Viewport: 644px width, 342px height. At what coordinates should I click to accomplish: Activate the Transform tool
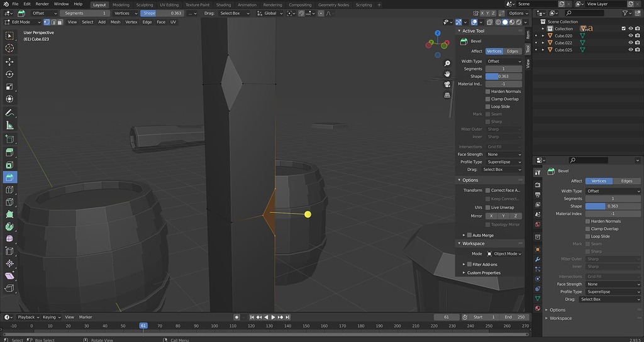(x=9, y=99)
